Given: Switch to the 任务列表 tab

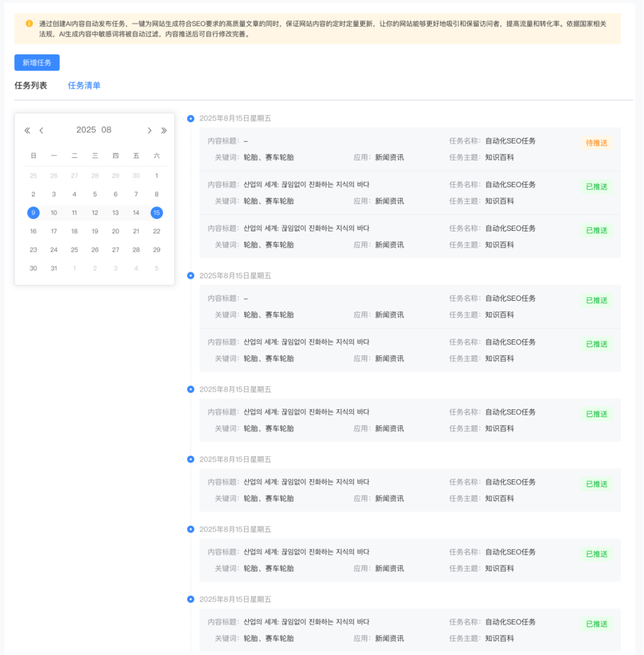Looking at the screenshot, I should point(31,85).
